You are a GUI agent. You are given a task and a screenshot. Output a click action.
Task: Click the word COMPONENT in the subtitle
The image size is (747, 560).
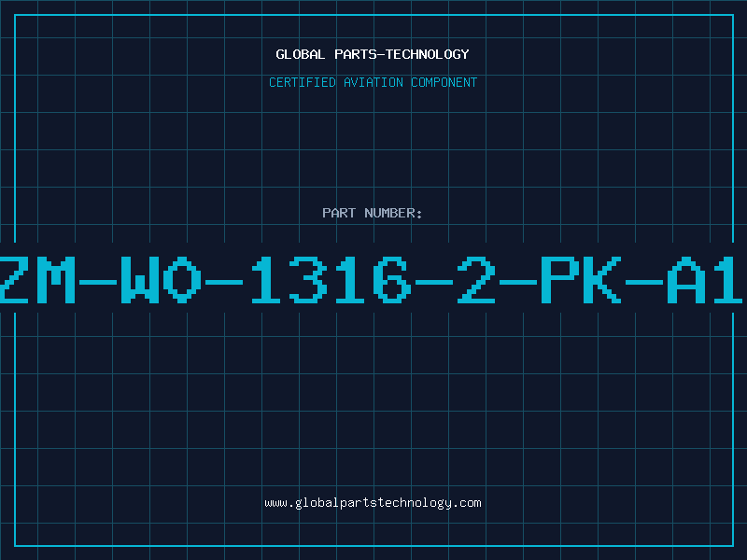tap(444, 82)
